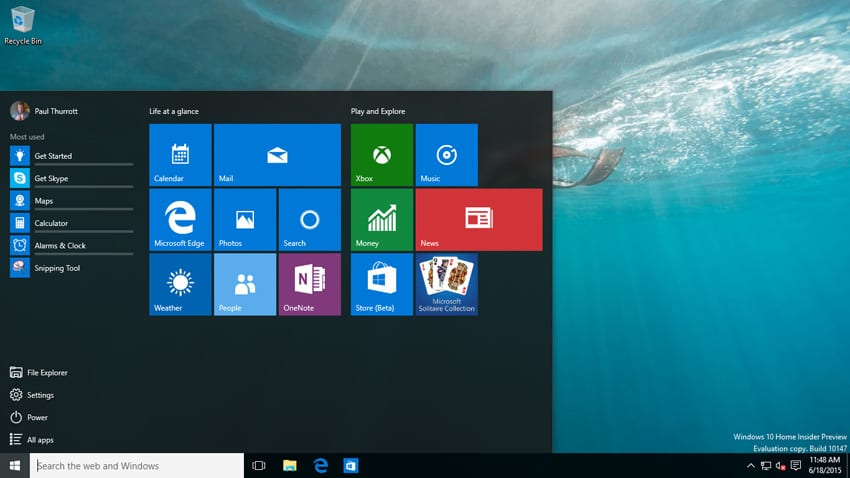Click the Paul Thurrott user account

(44, 111)
